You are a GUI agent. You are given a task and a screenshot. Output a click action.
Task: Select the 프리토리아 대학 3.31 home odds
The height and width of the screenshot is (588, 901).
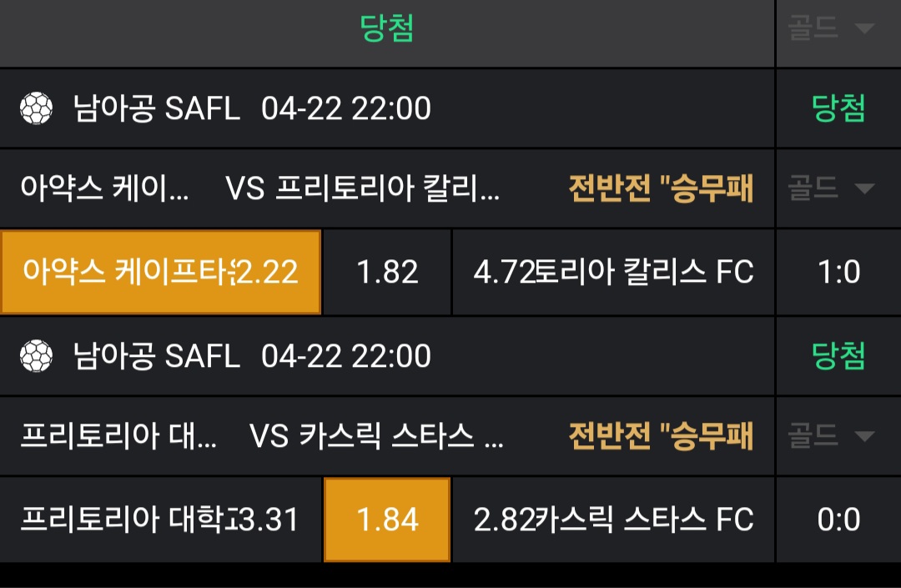click(x=160, y=520)
